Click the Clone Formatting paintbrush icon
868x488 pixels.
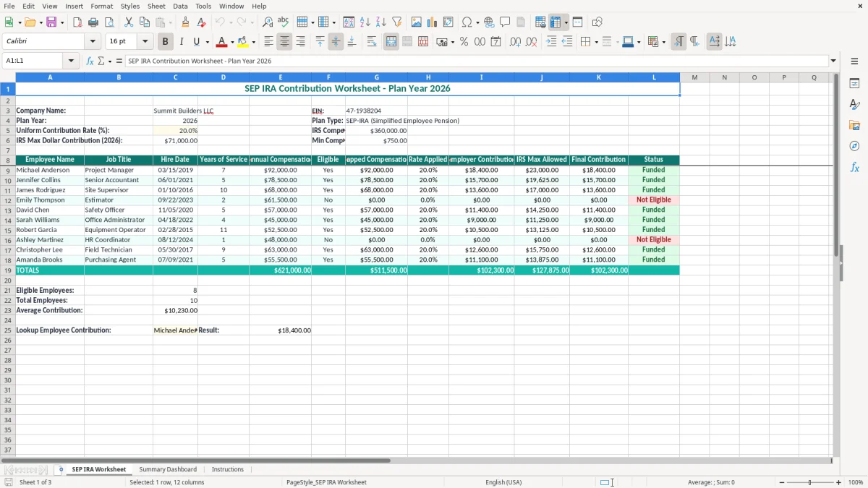coord(186,22)
